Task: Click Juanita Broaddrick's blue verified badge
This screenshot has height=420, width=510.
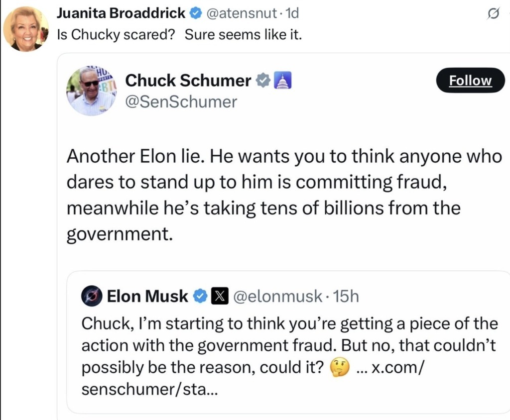Action: click(195, 14)
